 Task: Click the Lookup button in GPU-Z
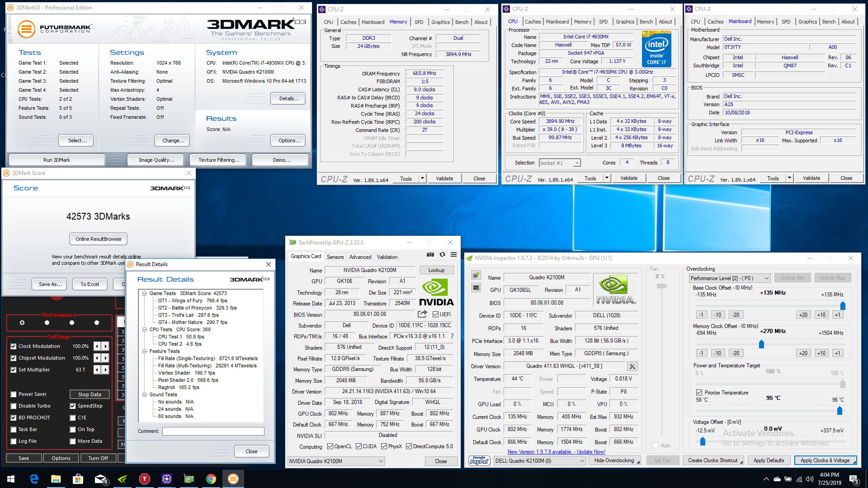[436, 270]
